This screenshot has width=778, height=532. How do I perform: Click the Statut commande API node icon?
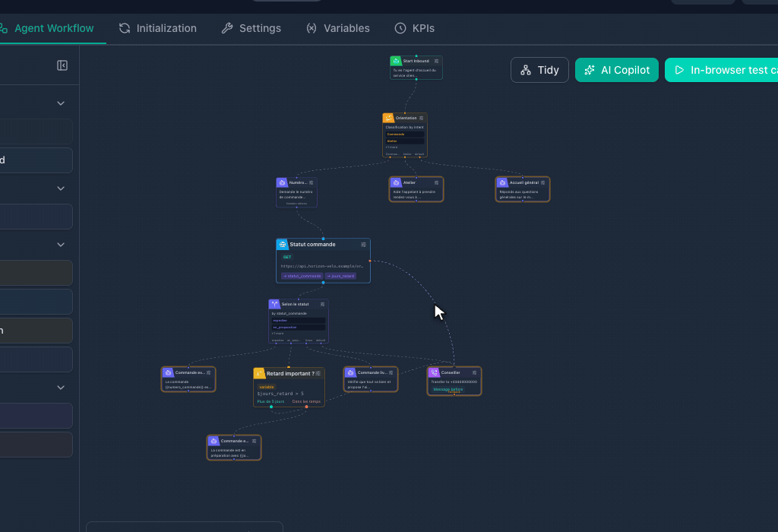click(283, 244)
